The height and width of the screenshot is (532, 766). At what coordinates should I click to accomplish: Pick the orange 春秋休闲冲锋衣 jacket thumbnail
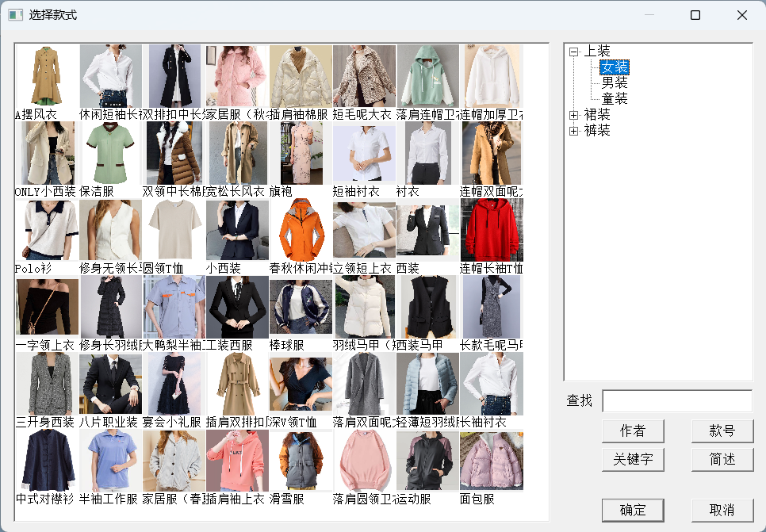coord(301,230)
